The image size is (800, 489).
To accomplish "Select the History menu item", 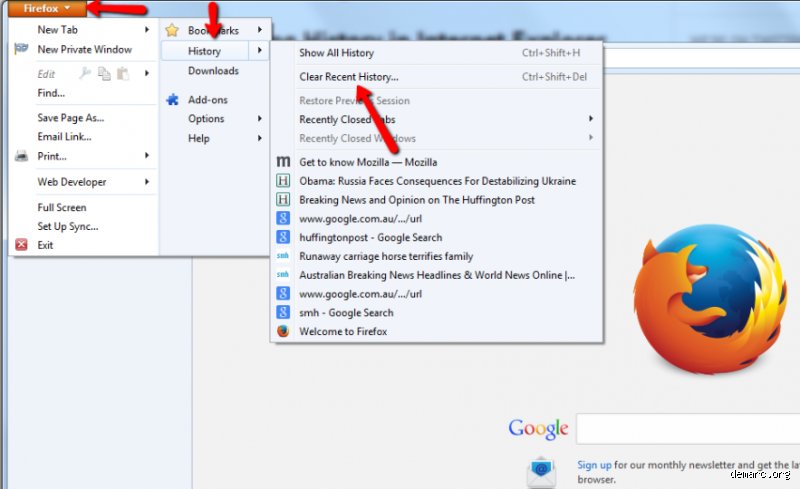I will [x=204, y=51].
